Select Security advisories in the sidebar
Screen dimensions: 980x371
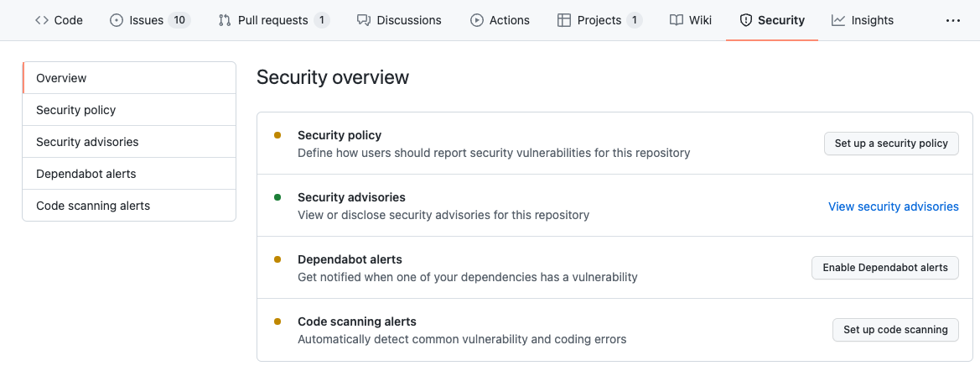click(x=87, y=142)
